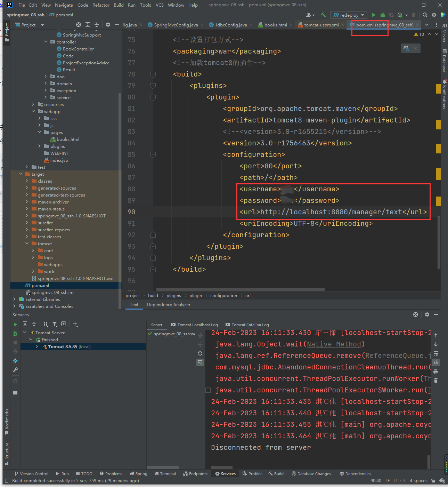Open IDE Settings with the gear icon

(433, 15)
